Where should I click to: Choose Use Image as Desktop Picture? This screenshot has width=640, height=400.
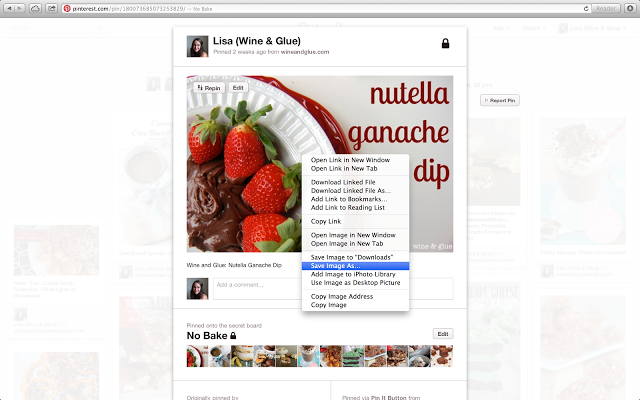[355, 283]
